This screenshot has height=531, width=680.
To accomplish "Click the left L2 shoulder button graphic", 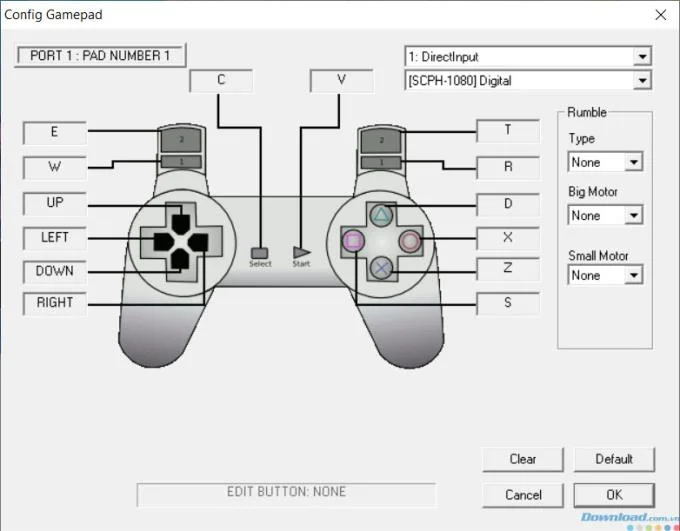I will (x=181, y=140).
